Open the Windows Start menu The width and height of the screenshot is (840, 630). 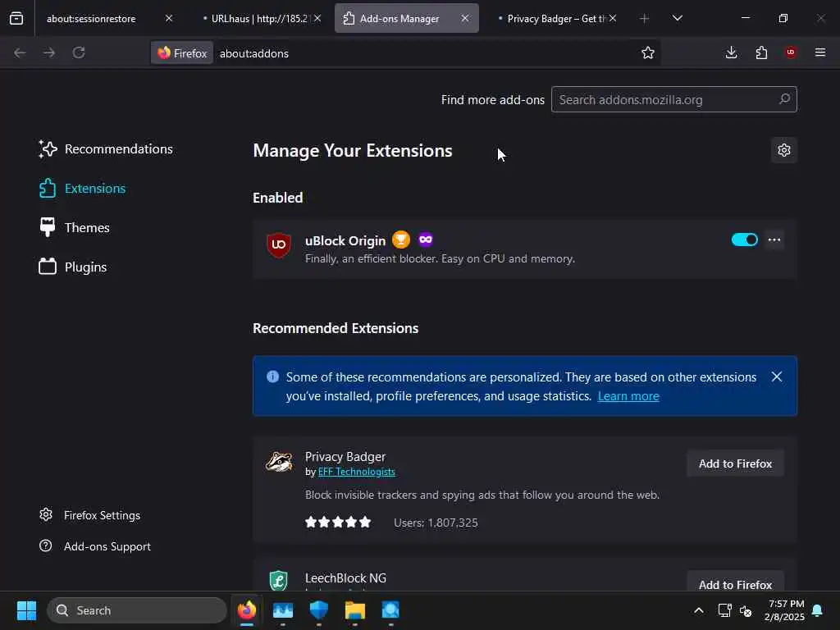26,610
